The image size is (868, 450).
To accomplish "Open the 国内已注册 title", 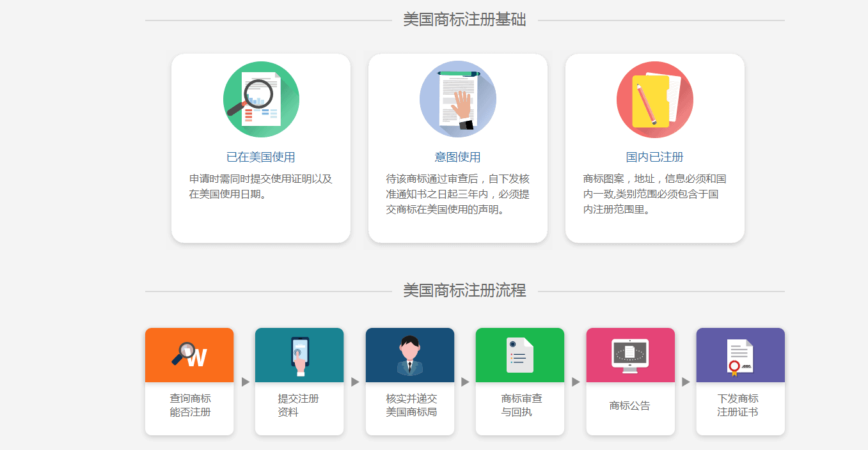I will point(655,157).
